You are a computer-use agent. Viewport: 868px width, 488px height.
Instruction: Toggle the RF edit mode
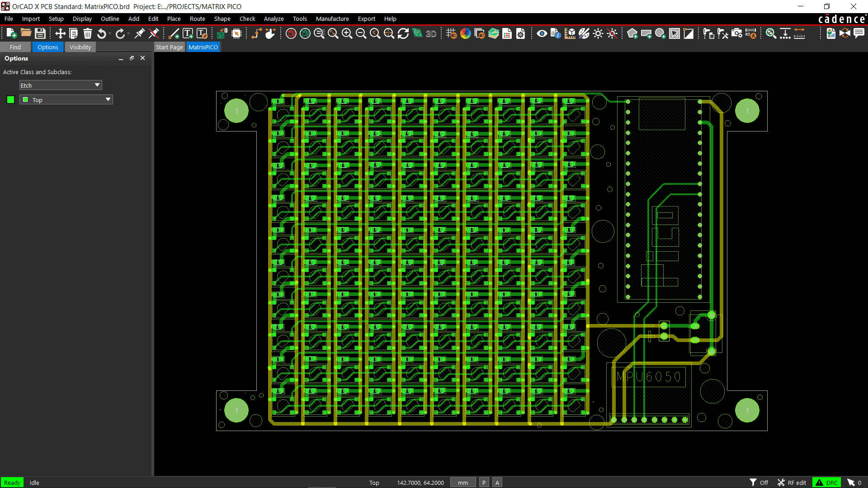(x=792, y=482)
